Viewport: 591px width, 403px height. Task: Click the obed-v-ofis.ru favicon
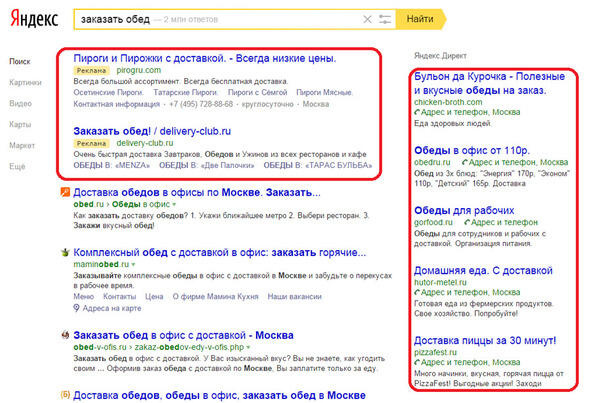65,335
